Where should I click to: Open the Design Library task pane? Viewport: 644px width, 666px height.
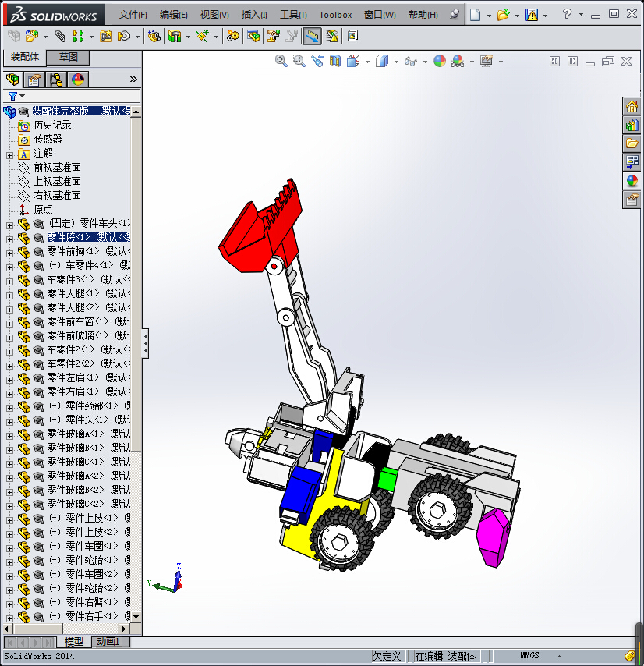pos(632,125)
